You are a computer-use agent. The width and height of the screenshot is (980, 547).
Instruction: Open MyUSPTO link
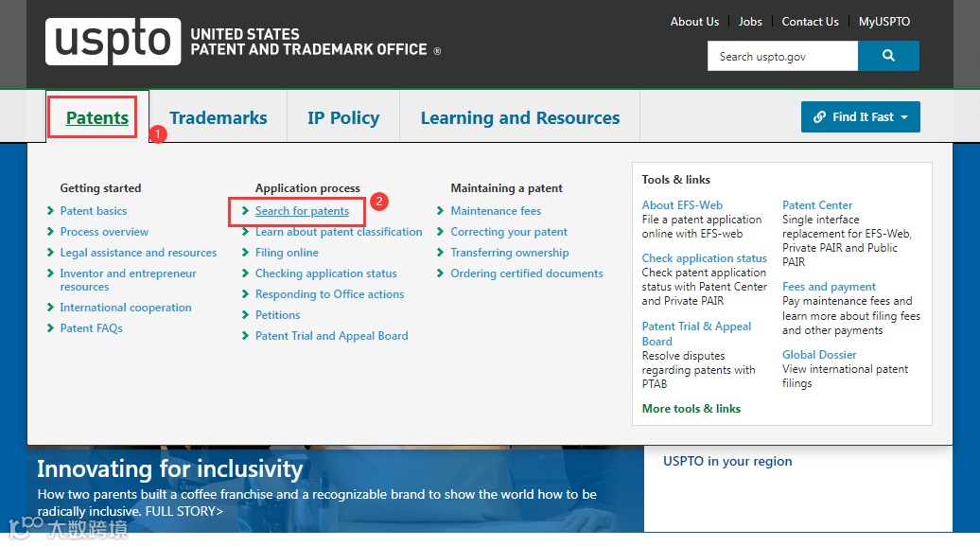[x=884, y=21]
